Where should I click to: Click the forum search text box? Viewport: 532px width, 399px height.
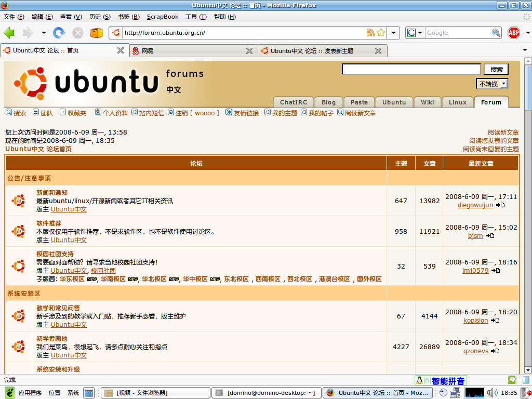click(x=411, y=69)
